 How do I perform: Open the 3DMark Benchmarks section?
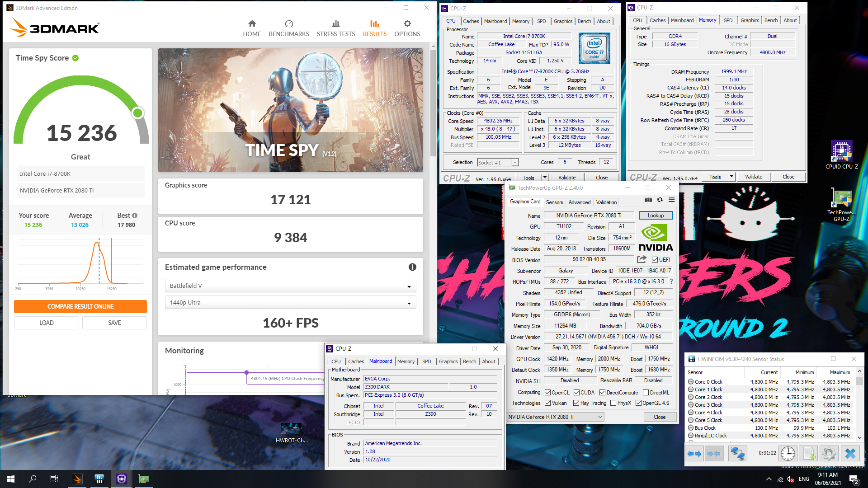[x=289, y=28]
